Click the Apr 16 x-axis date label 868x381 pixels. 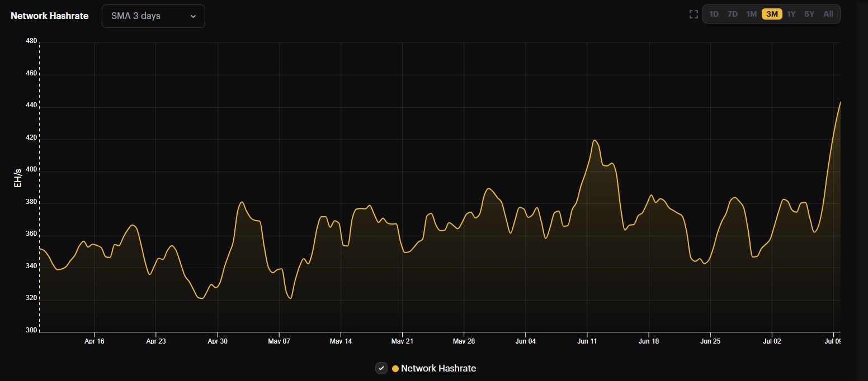94,341
